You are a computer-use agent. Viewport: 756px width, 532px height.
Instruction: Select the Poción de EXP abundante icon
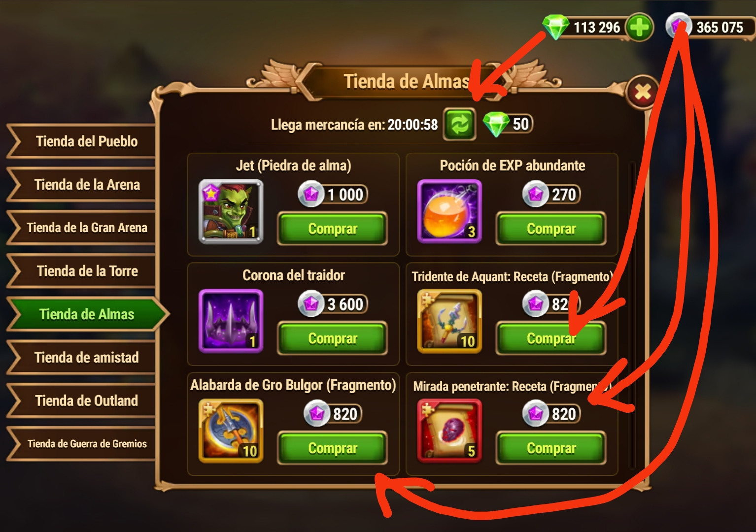[x=449, y=211]
